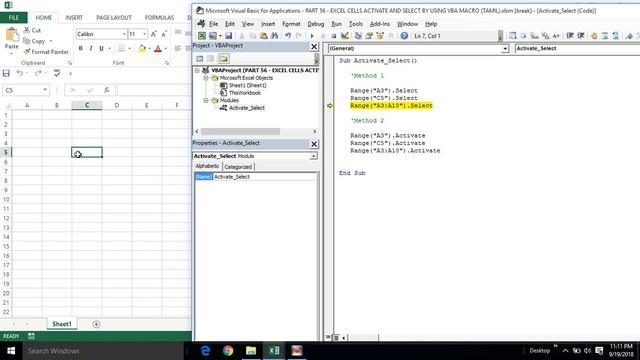Viewport: 640px width, 360px height.
Task: Open the Debug menu in VBA editor
Action: [x=316, y=24]
